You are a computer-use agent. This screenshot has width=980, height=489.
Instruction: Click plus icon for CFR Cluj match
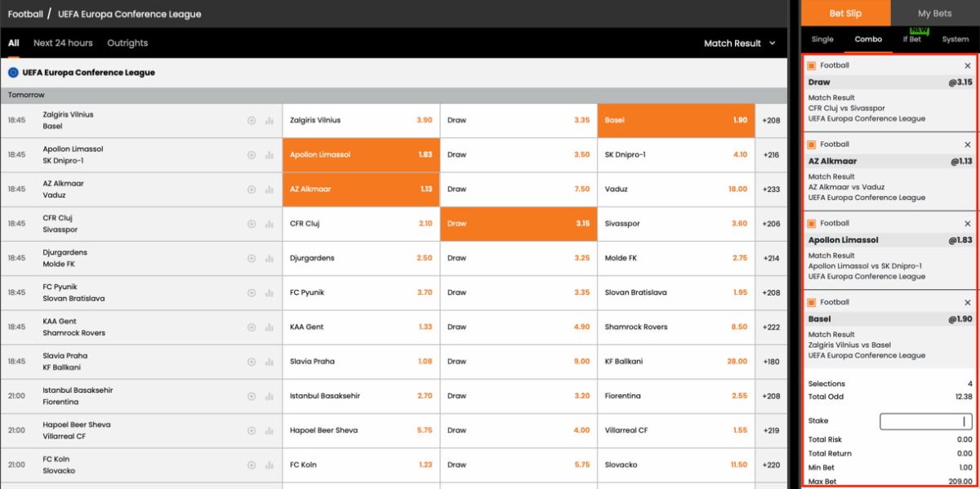(x=252, y=224)
